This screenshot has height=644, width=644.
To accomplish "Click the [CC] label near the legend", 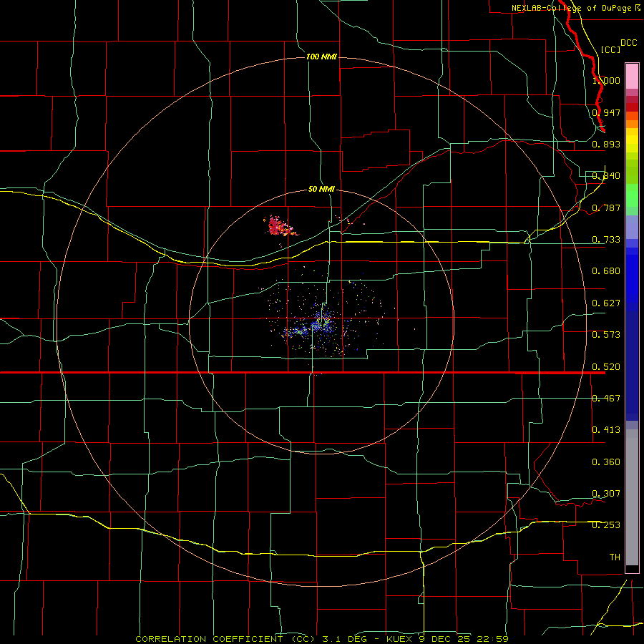I will [x=611, y=49].
